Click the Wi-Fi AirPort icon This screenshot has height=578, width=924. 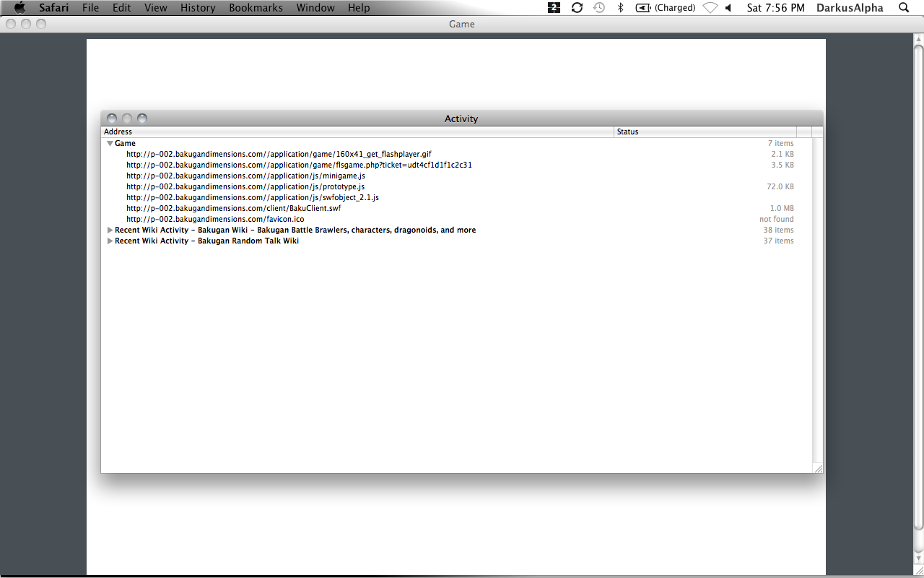click(x=710, y=8)
